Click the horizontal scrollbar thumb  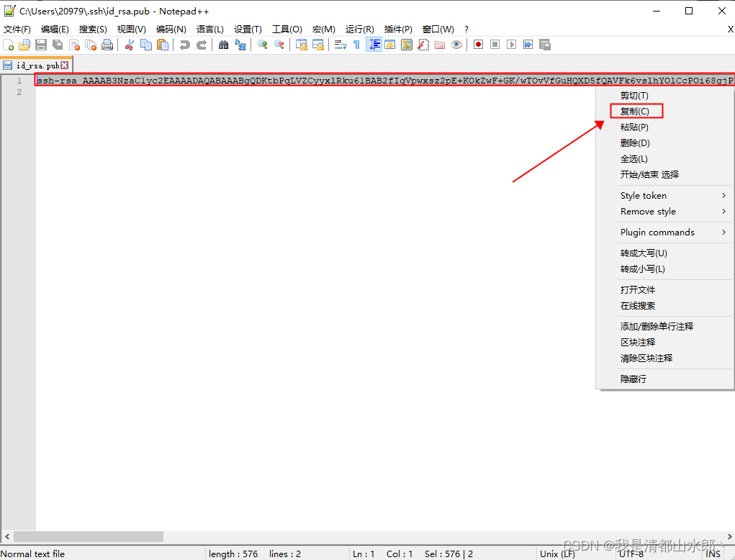point(88,536)
